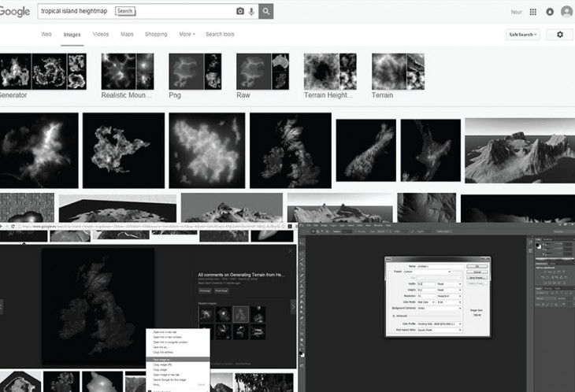Click the microphone voice search icon
Viewport: 575px width, 392px height.
coord(251,12)
